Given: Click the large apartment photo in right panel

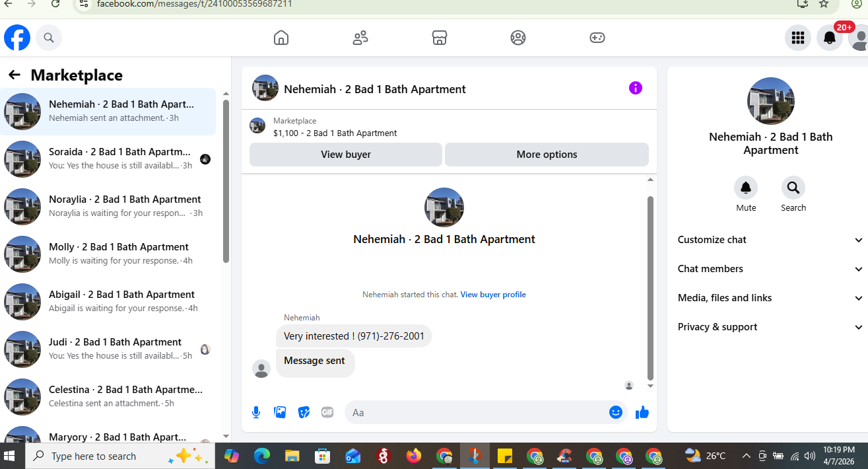Looking at the screenshot, I should click(771, 101).
